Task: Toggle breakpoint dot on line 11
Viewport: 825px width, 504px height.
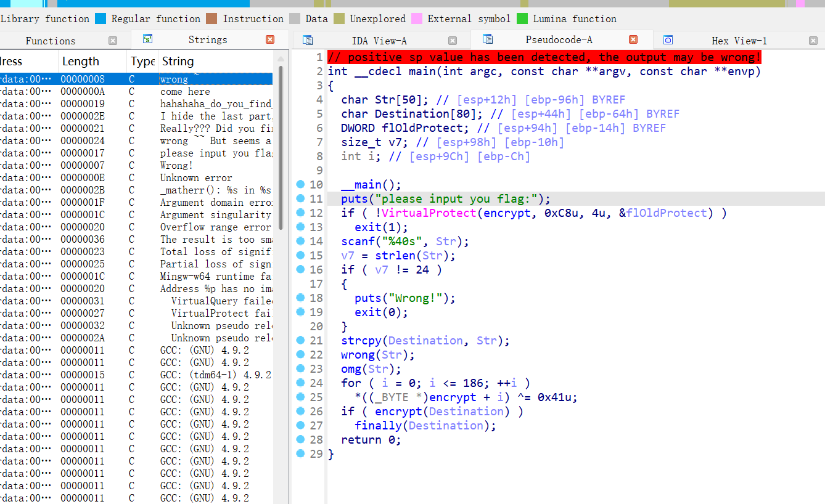Action: coord(300,198)
